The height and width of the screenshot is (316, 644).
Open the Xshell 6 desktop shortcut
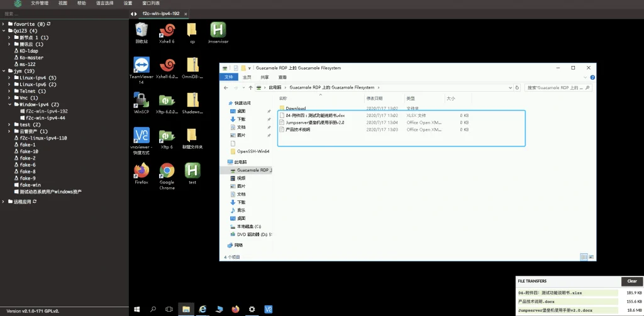point(167,33)
